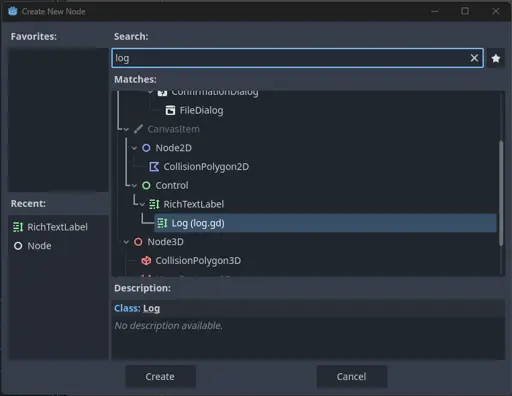Click the FileDialog node icon
The height and width of the screenshot is (396, 512).
170,110
